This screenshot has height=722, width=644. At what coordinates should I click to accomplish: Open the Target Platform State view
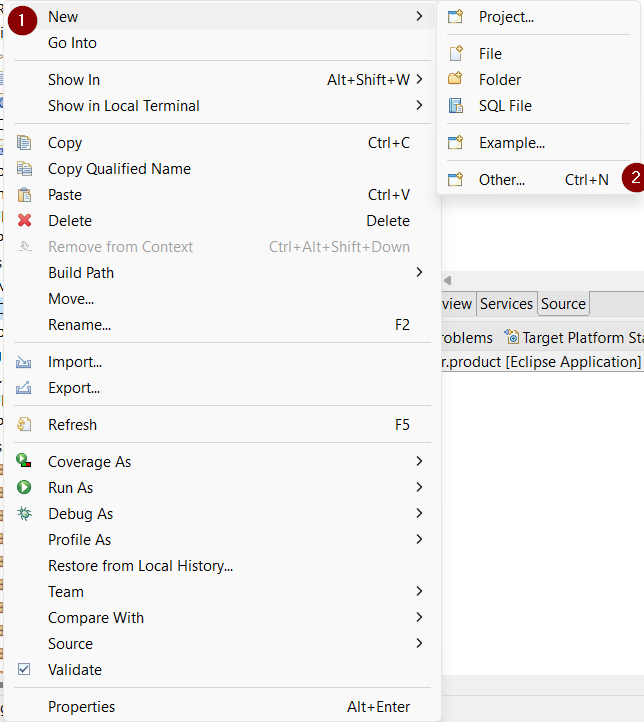pyautogui.click(x=575, y=338)
